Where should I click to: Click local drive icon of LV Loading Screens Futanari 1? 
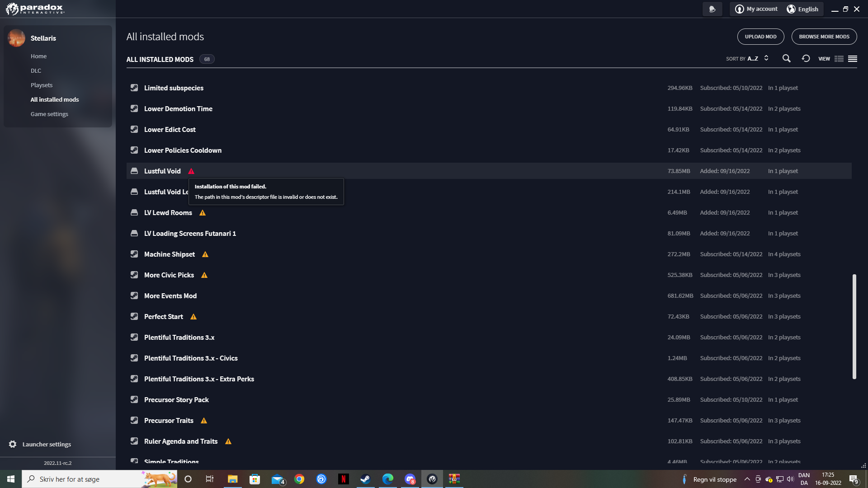coord(134,233)
